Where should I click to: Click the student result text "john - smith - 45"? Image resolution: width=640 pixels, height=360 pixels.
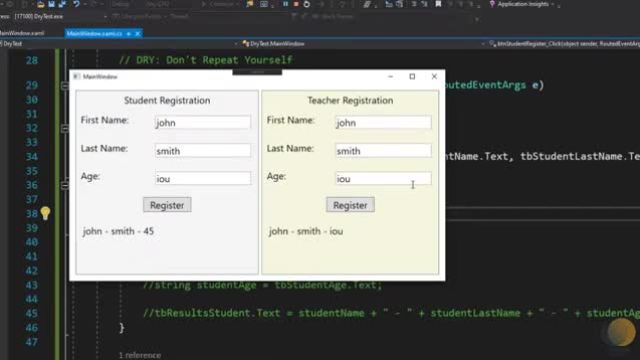(x=118, y=231)
